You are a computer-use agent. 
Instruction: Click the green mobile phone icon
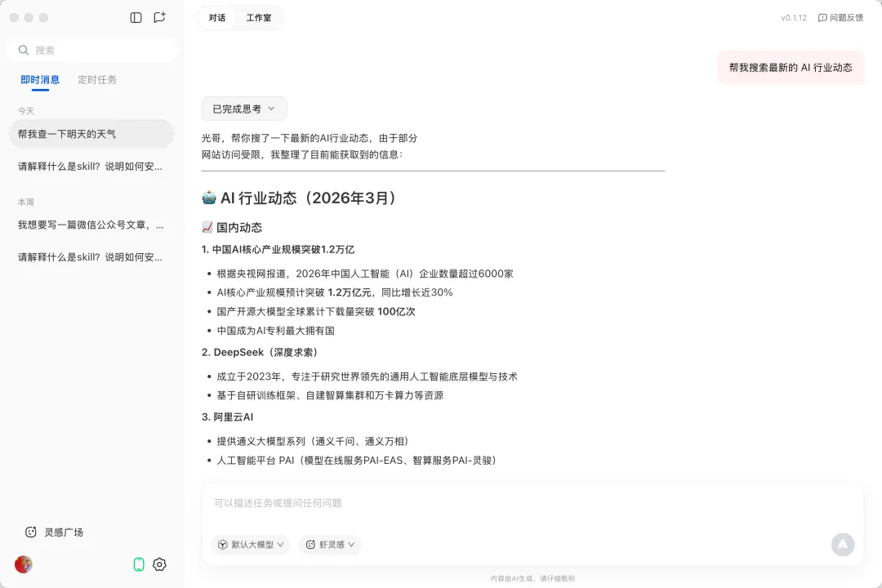(x=139, y=564)
